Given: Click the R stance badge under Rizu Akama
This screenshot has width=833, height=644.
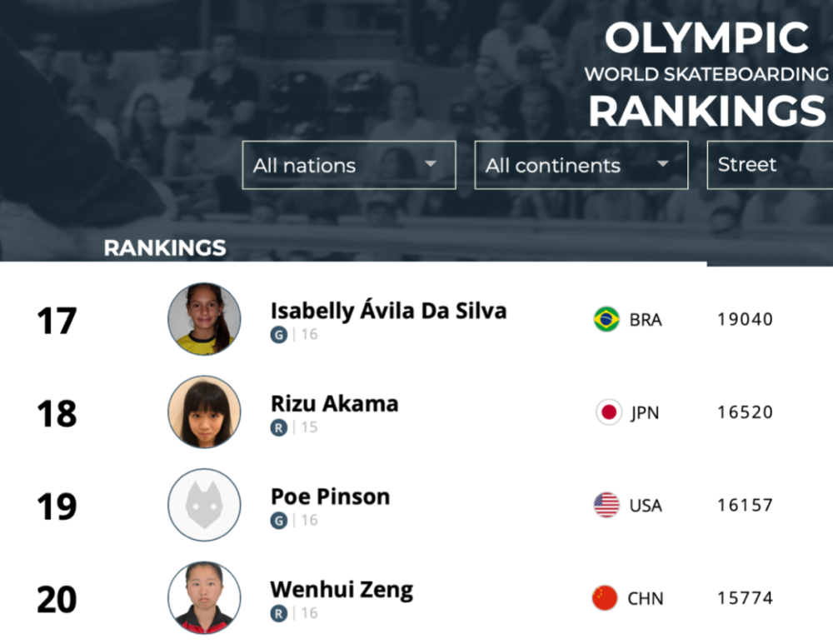Looking at the screenshot, I should coord(278,427).
